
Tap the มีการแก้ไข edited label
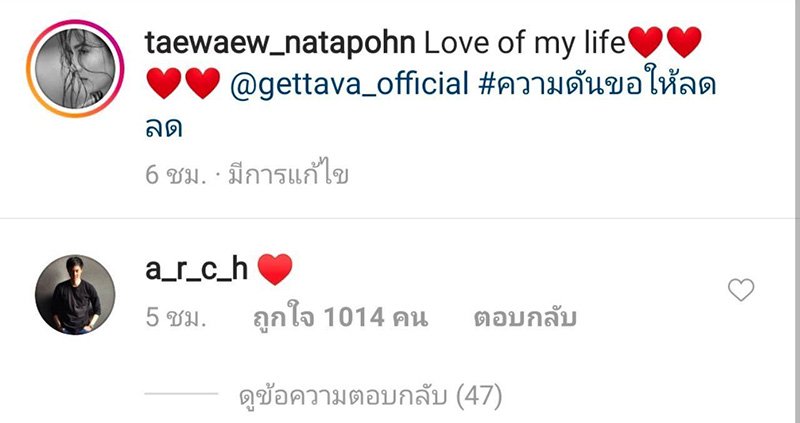click(x=288, y=173)
